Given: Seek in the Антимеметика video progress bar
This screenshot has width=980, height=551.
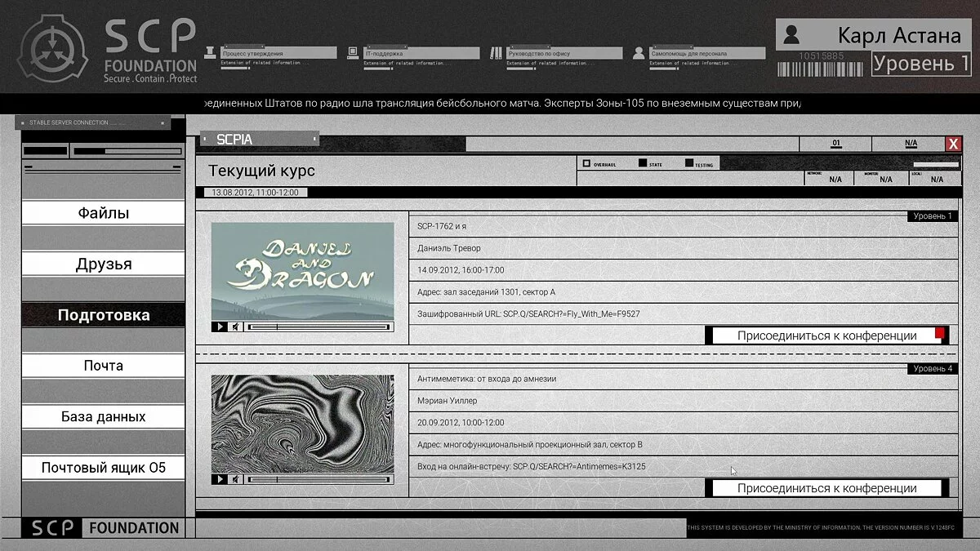Looking at the screenshot, I should 319,479.
